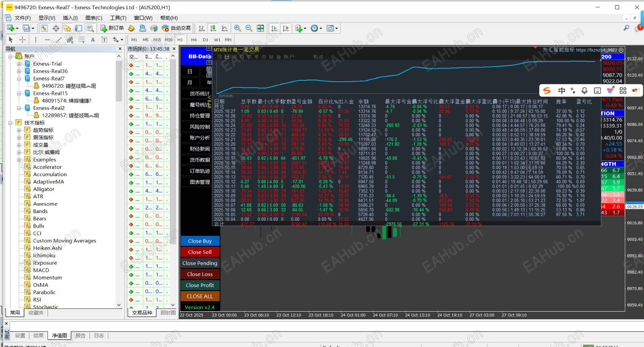Switch to the 即时图 market watch tab

click(168, 312)
